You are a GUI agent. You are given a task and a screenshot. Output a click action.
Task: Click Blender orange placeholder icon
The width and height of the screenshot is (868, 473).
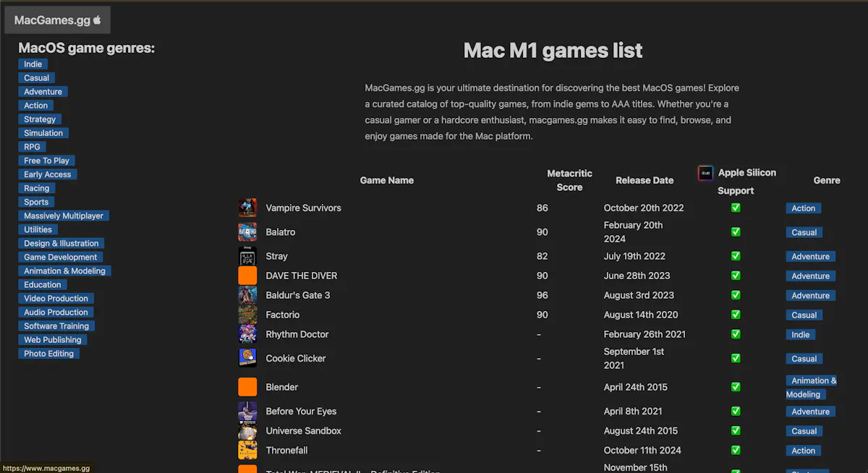point(247,387)
